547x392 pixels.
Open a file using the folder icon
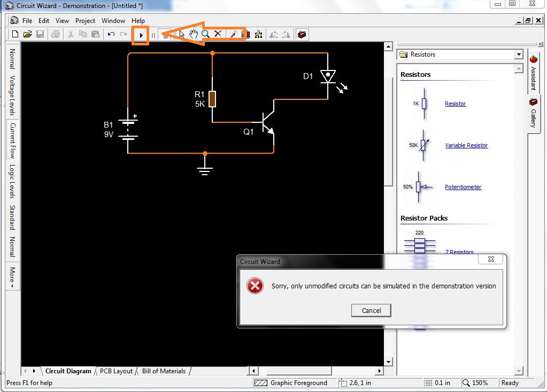pos(28,34)
